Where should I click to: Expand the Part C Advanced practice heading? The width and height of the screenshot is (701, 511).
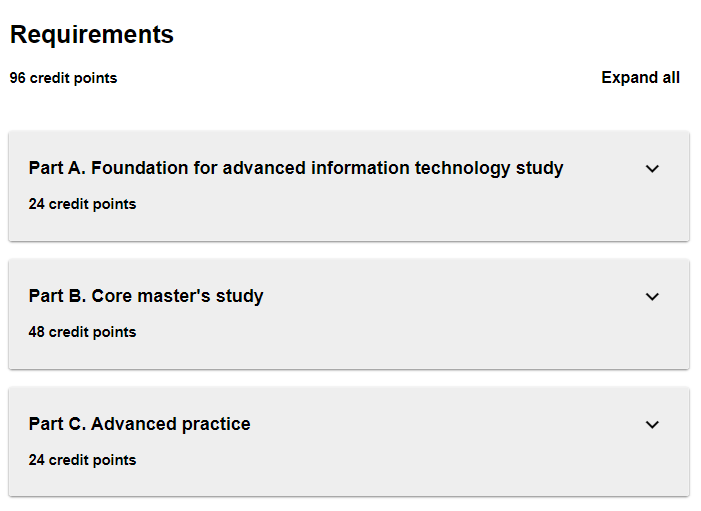pyautogui.click(x=140, y=424)
